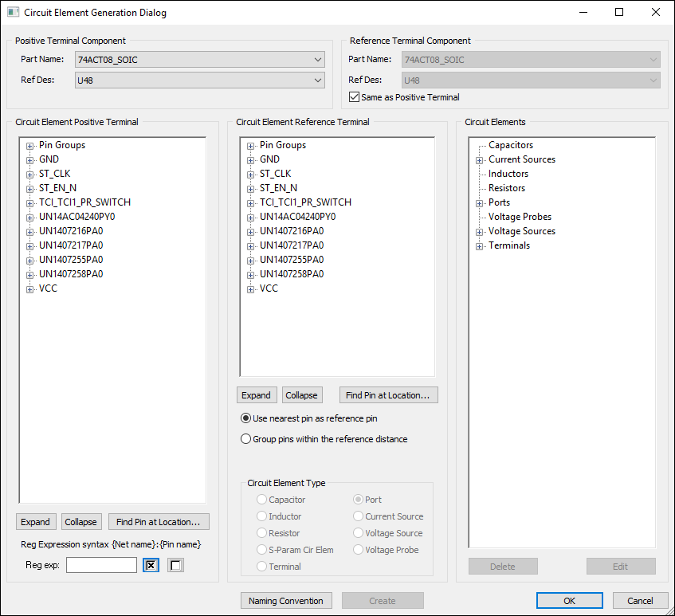Click the checked X icon beside Reg exp field
Screen dimensions: 675x616
point(151,565)
